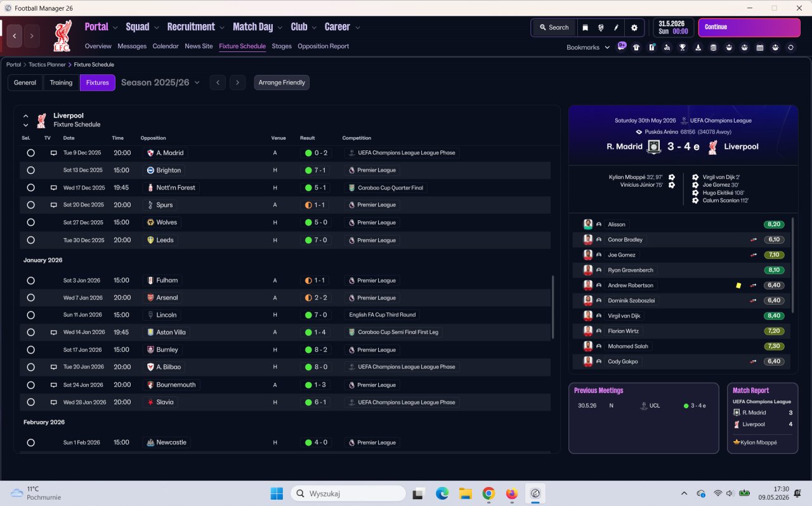Open Firefox from the Windows taskbar
The image size is (812, 506).
(x=512, y=493)
